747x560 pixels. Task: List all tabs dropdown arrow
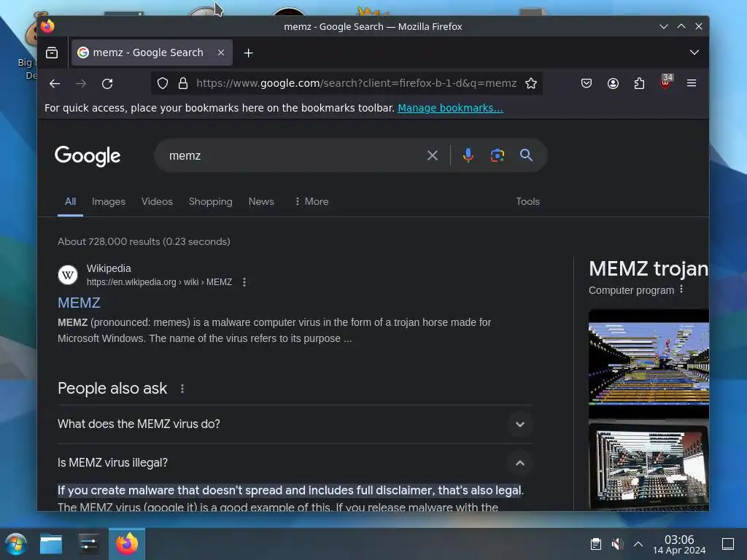[694, 52]
